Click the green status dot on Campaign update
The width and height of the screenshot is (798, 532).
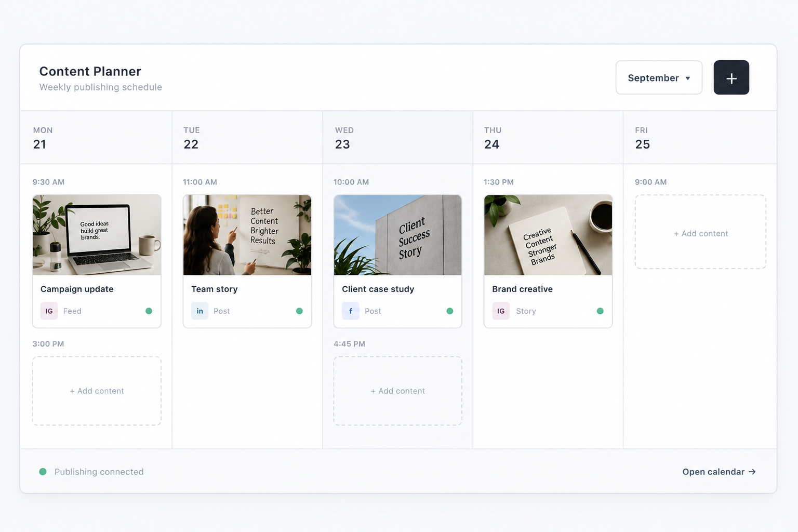pos(149,311)
